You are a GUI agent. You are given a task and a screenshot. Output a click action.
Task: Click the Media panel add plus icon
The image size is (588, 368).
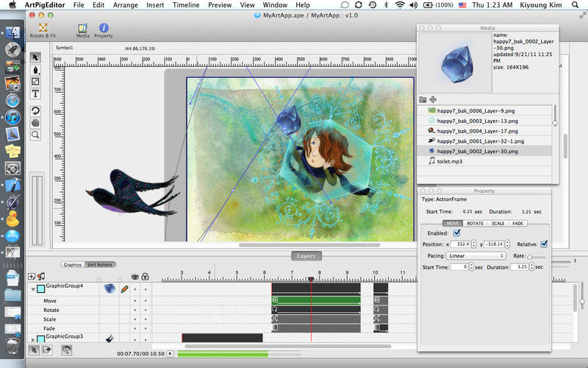pyautogui.click(x=433, y=99)
